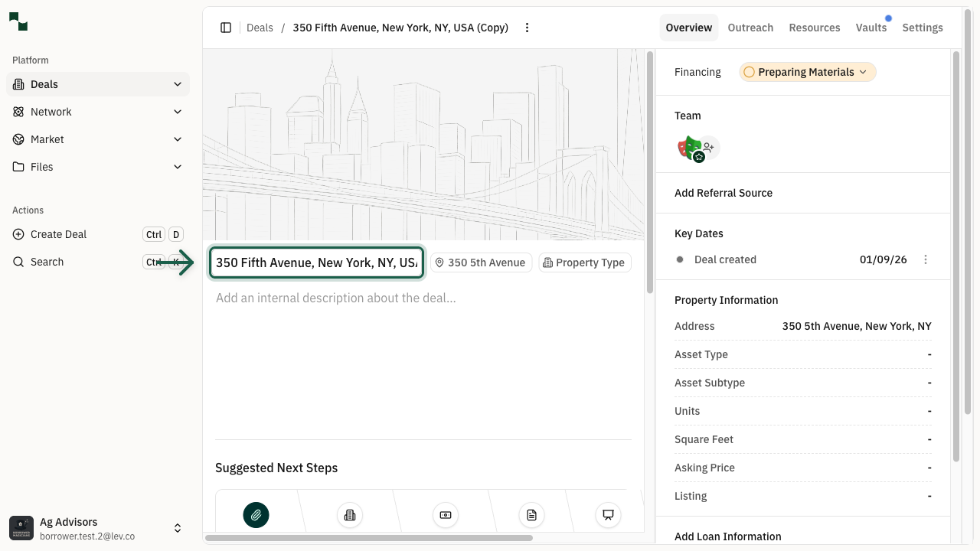The height and width of the screenshot is (551, 980).
Task: Switch to the Vaults tab
Action: (871, 28)
